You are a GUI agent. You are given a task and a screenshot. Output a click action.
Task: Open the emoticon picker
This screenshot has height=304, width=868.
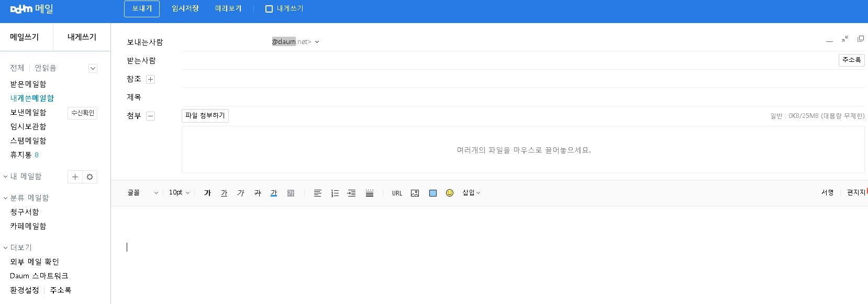tap(450, 193)
